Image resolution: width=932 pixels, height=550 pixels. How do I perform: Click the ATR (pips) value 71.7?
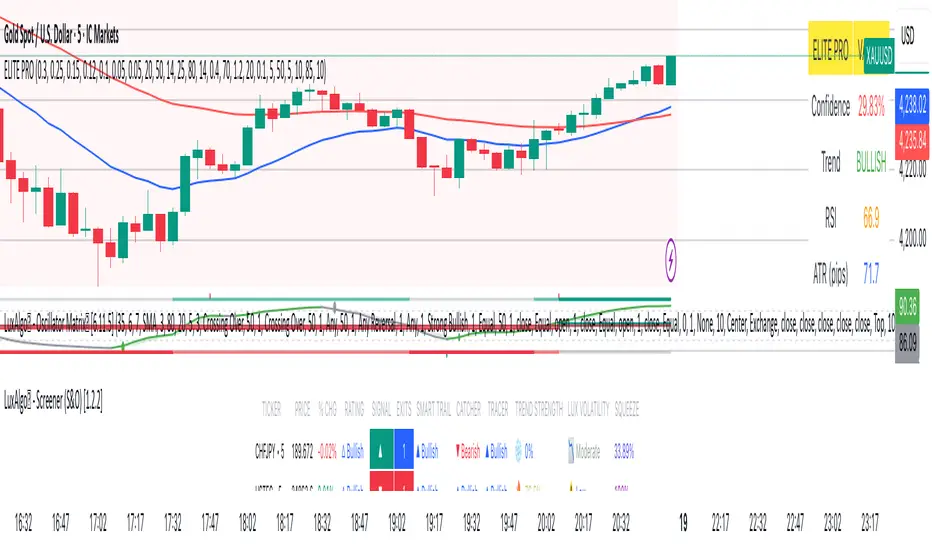coord(871,273)
